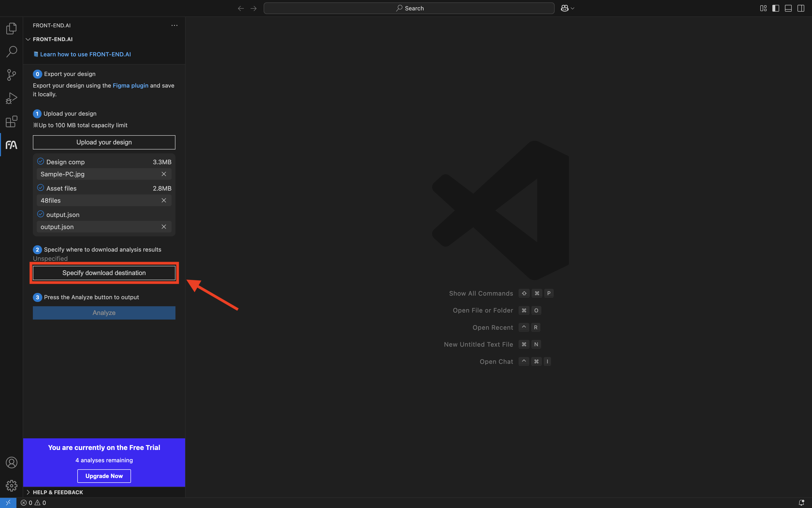Viewport: 812px width, 508px height.
Task: Remove the output.json file entry
Action: coord(164,227)
